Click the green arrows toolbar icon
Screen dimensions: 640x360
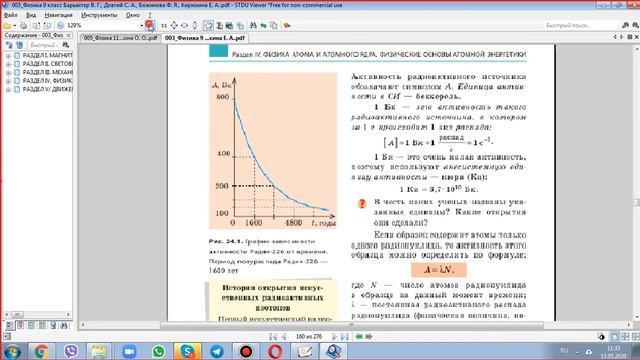264,26
